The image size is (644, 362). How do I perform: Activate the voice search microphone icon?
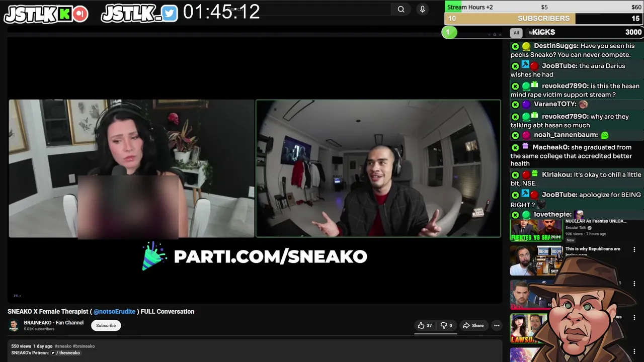click(423, 9)
